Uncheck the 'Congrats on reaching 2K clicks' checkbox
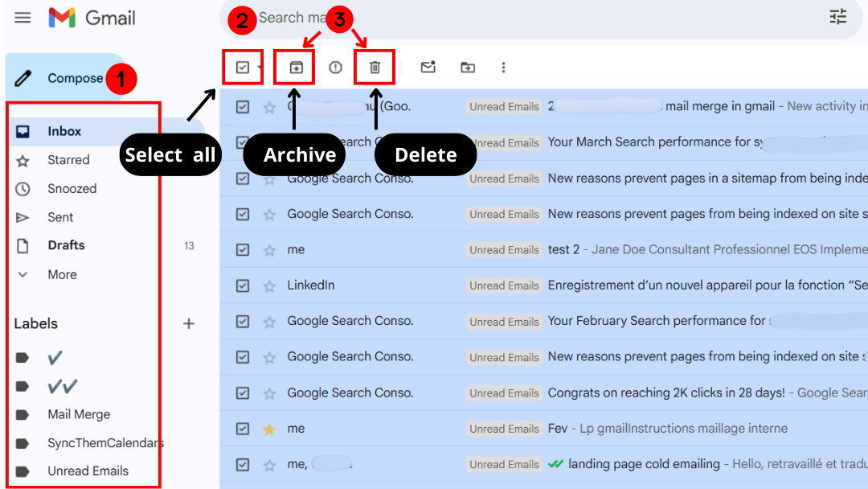 tap(243, 393)
